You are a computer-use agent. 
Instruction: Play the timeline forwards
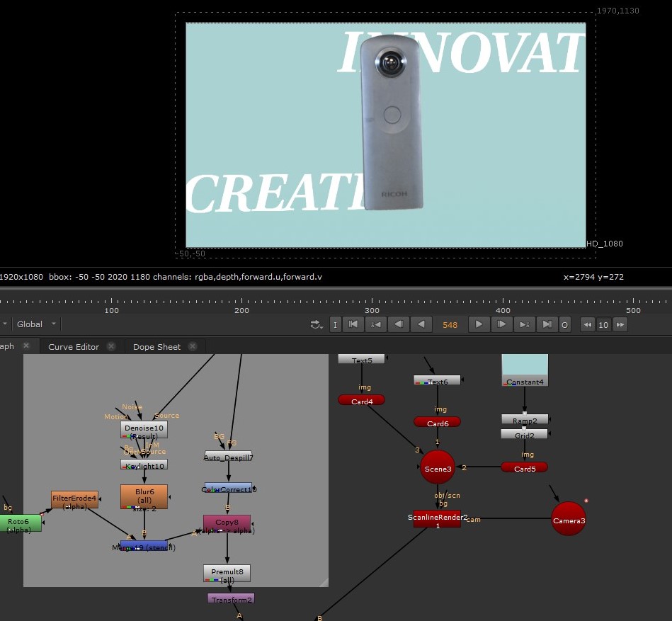(479, 324)
